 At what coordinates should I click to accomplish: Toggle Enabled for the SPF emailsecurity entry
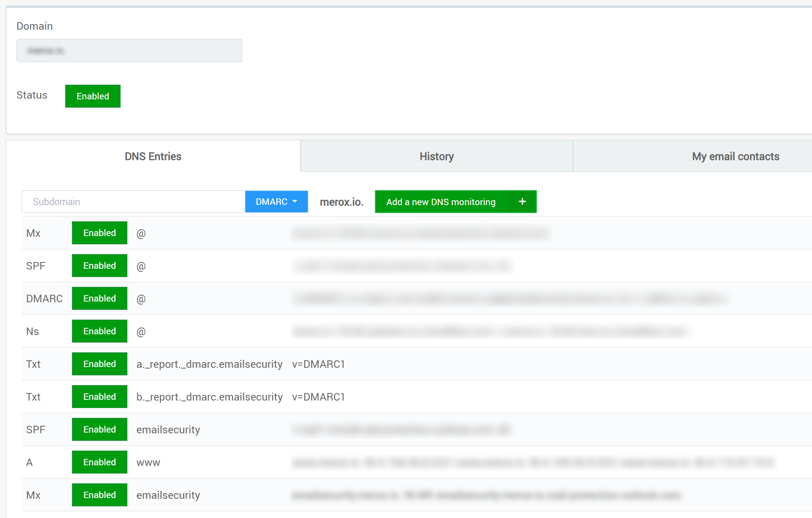click(x=99, y=430)
